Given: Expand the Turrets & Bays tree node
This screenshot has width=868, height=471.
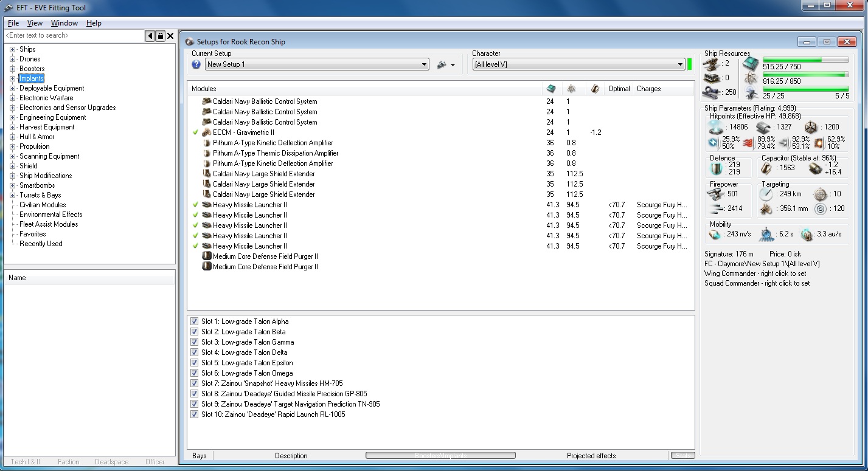Looking at the screenshot, I should [12, 195].
